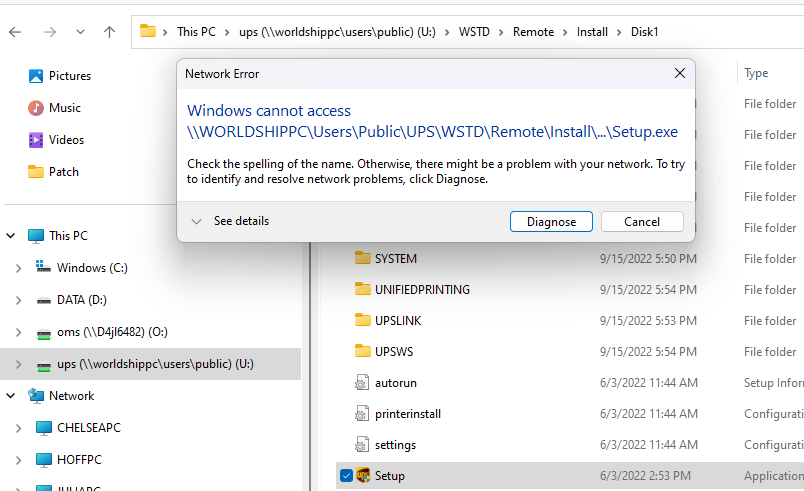Open the Patch folder icon

tap(36, 172)
